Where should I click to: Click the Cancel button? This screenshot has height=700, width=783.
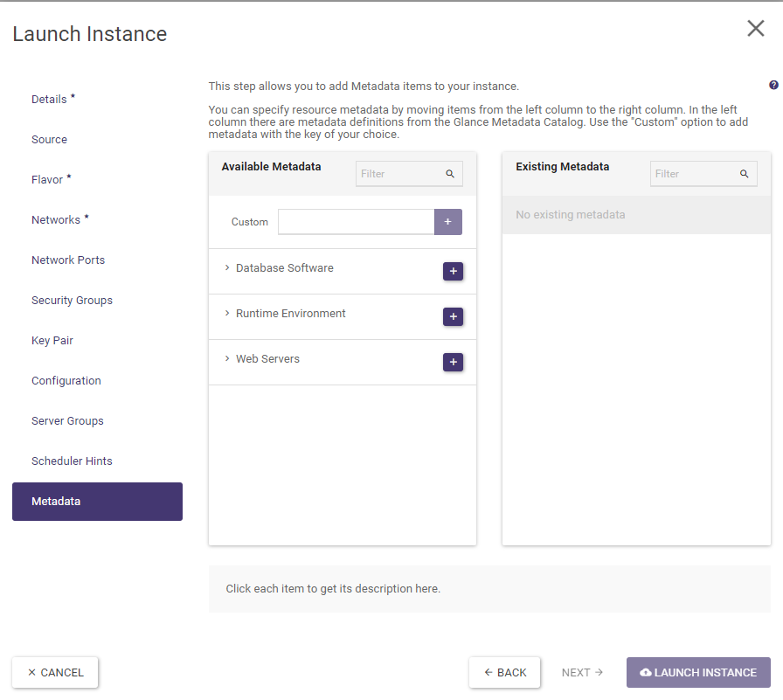point(55,673)
